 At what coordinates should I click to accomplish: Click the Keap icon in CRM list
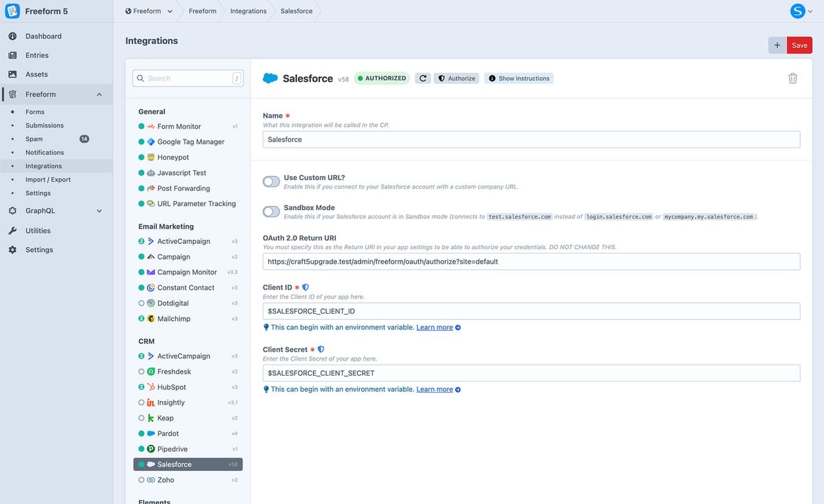point(151,418)
